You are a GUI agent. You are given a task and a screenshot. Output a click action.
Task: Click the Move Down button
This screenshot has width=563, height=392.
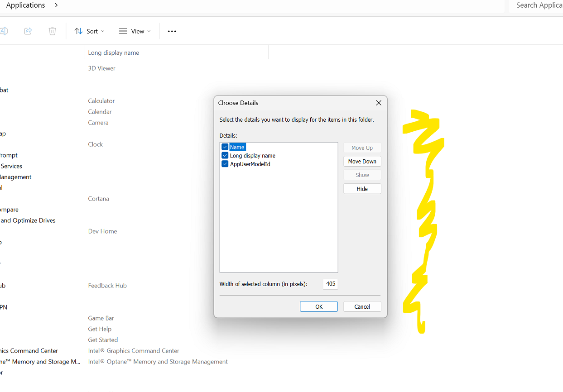362,161
